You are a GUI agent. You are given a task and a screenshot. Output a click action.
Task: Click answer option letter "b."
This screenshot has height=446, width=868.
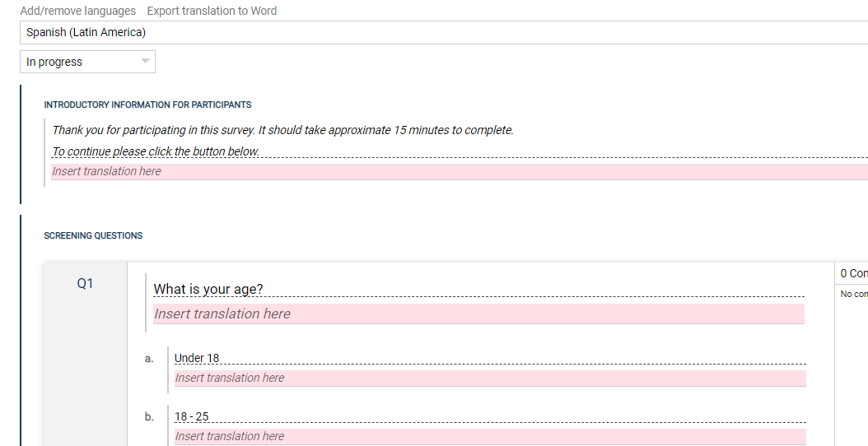[x=149, y=416]
